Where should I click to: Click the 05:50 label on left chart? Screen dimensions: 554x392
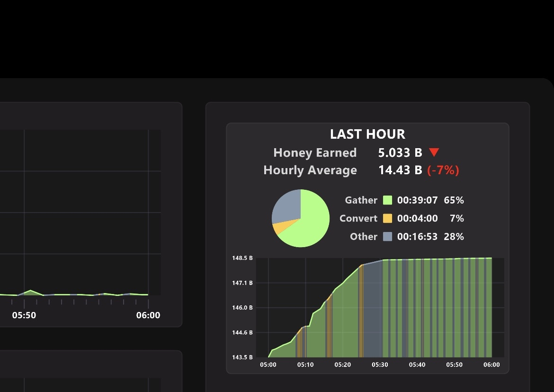pos(24,315)
